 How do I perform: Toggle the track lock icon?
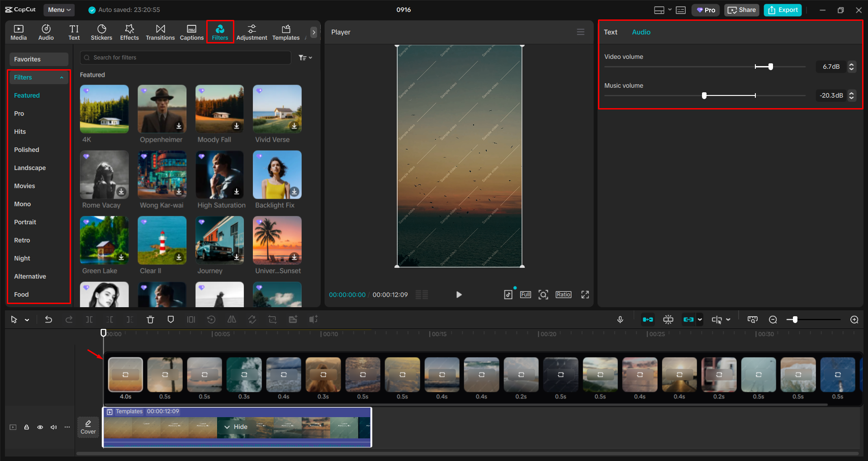pos(27,427)
